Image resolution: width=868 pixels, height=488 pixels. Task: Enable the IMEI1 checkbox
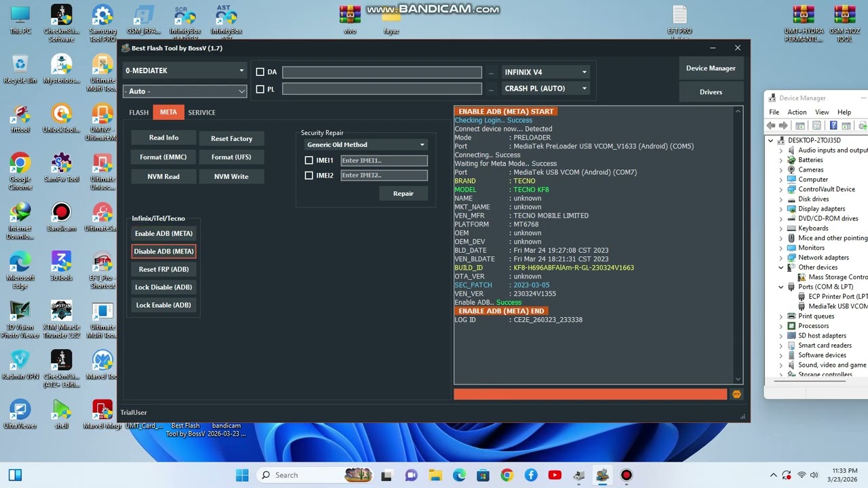tap(309, 161)
